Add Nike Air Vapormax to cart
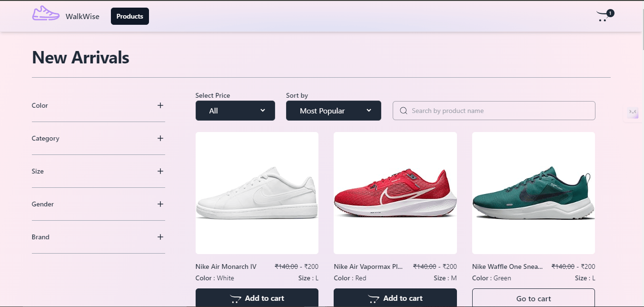 click(395, 298)
